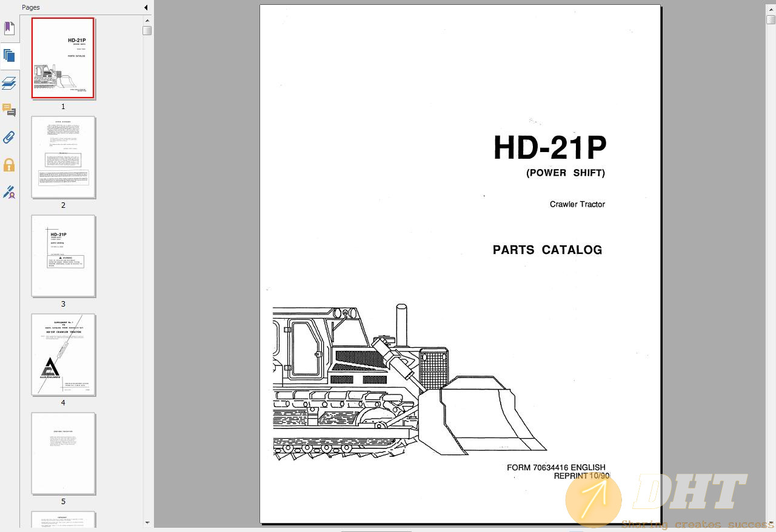Image resolution: width=776 pixels, height=532 pixels.
Task: Select page 4 thumbnail with Allis-Chalmers logo
Action: [x=63, y=354]
